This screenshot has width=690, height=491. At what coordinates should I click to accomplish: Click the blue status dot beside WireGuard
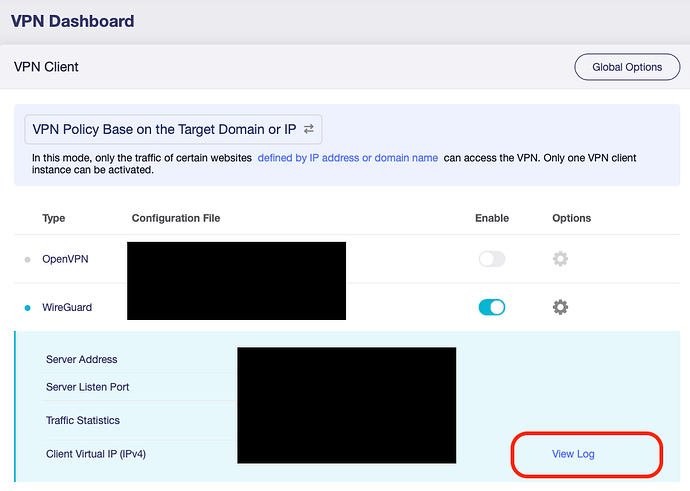click(27, 308)
